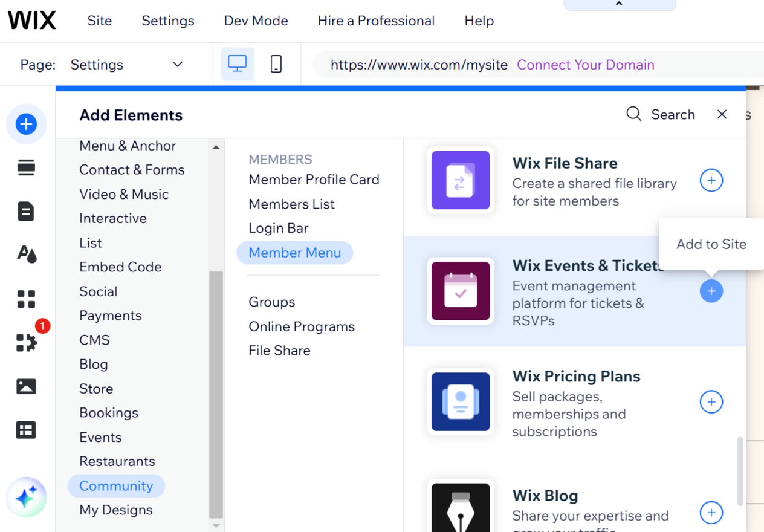This screenshot has width=764, height=532.
Task: Open the Site menu
Action: pyautogui.click(x=100, y=21)
